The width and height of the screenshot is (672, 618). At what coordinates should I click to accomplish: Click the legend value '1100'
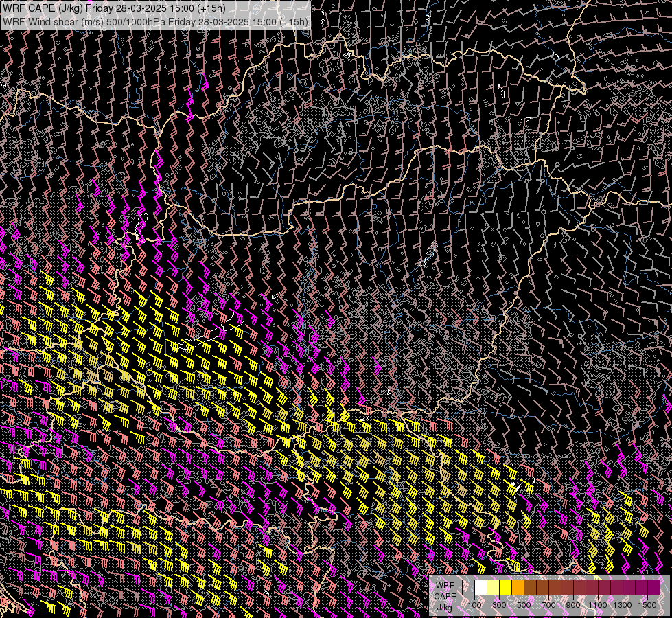[x=597, y=605]
